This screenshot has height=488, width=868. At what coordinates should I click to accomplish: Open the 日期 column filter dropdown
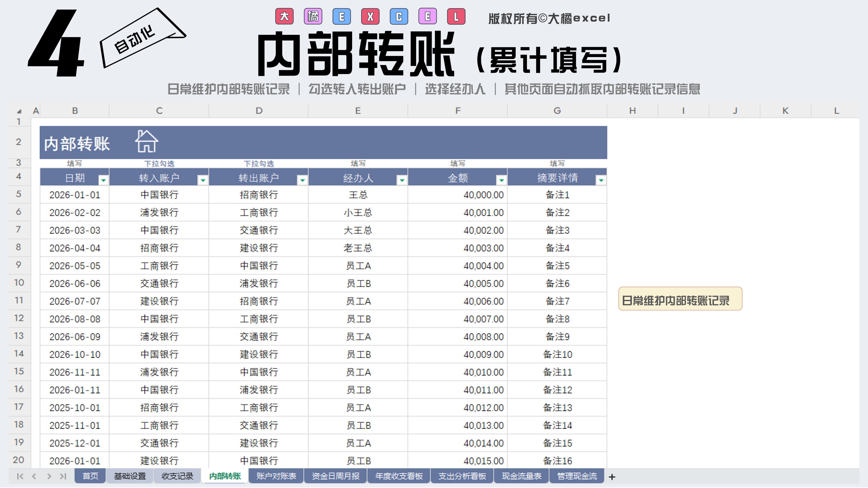104,180
